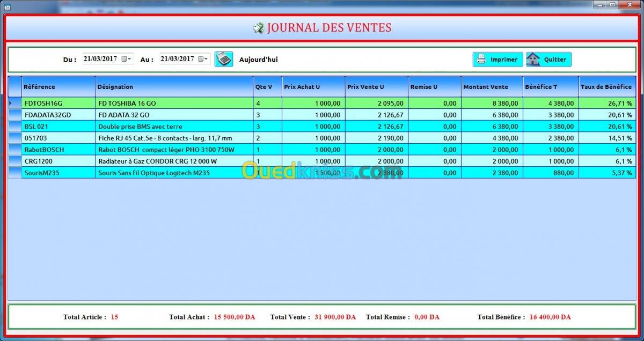644x341 pixels.
Task: Click the Taux de Bénéfice column header
Action: pyautogui.click(x=607, y=87)
